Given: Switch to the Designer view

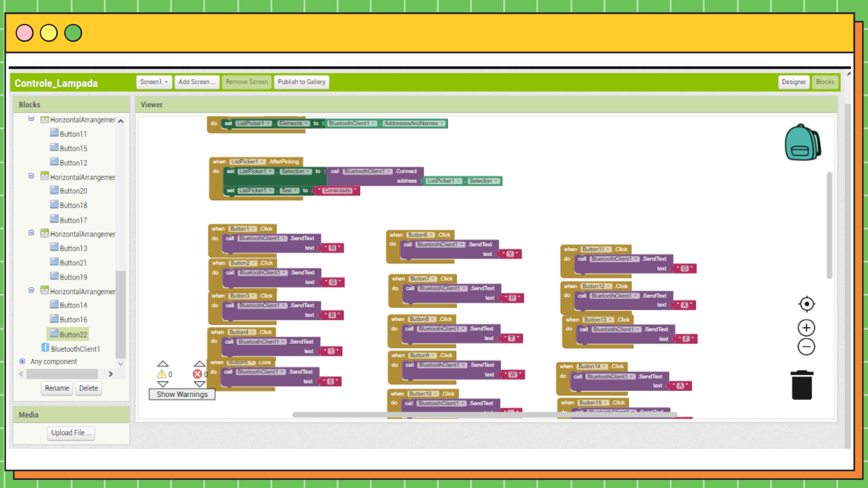Looking at the screenshot, I should click(794, 82).
